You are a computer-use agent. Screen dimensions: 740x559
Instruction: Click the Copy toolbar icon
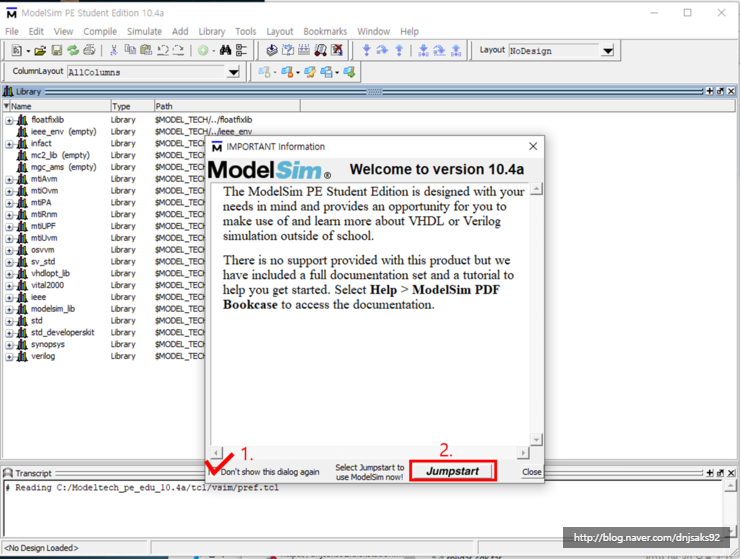pos(130,50)
